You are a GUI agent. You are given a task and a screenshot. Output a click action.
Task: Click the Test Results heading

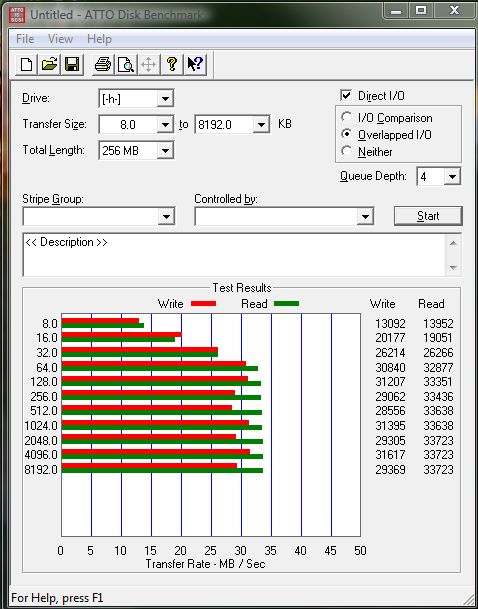pyautogui.click(x=242, y=288)
